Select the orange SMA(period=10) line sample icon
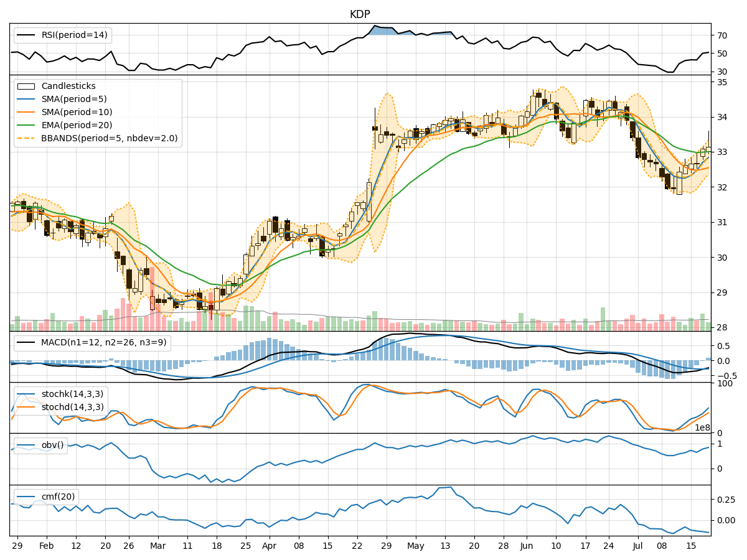The image size is (747, 560). click(26, 113)
